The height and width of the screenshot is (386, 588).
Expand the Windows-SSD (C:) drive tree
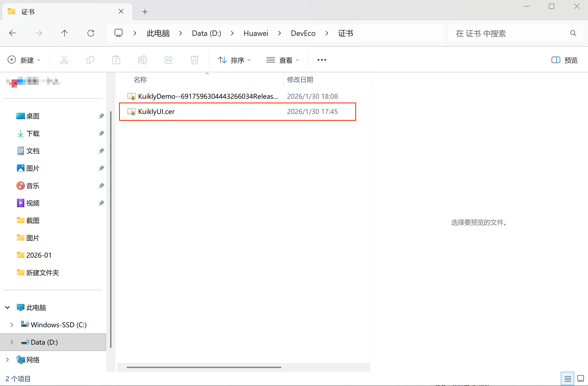click(x=12, y=325)
